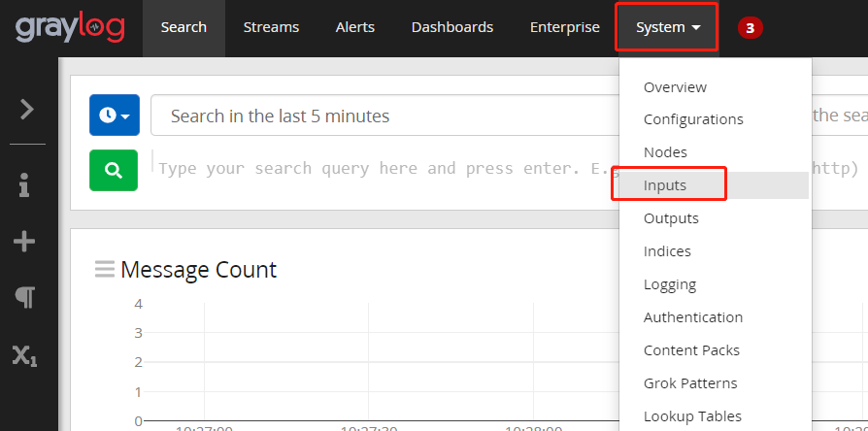Image resolution: width=868 pixels, height=431 pixels.
Task: Select Grok Patterns menu entry
Action: [690, 383]
